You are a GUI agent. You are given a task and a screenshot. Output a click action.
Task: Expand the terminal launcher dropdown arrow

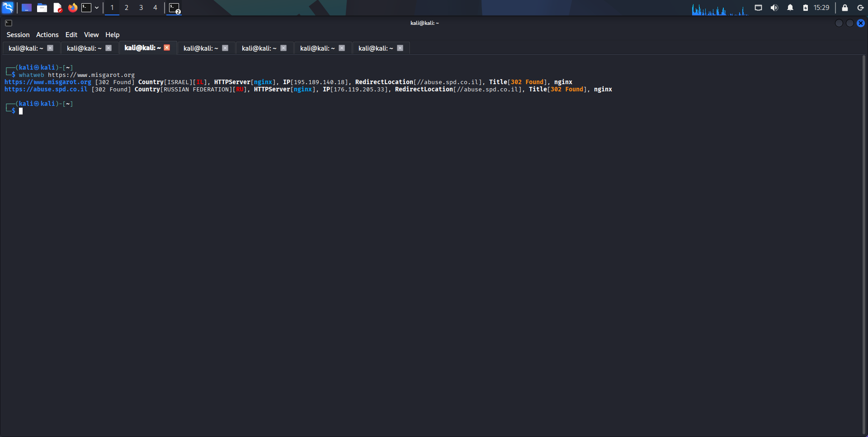point(97,8)
